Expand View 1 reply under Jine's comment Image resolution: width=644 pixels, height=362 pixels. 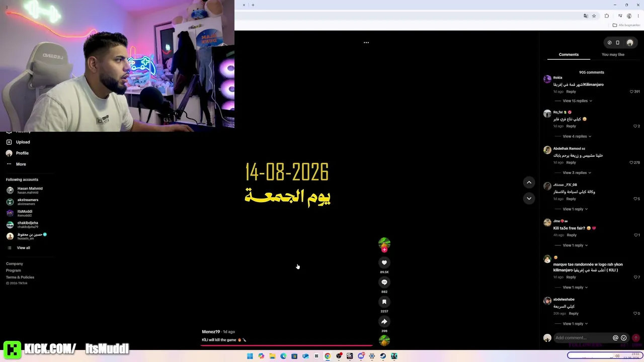click(x=575, y=245)
